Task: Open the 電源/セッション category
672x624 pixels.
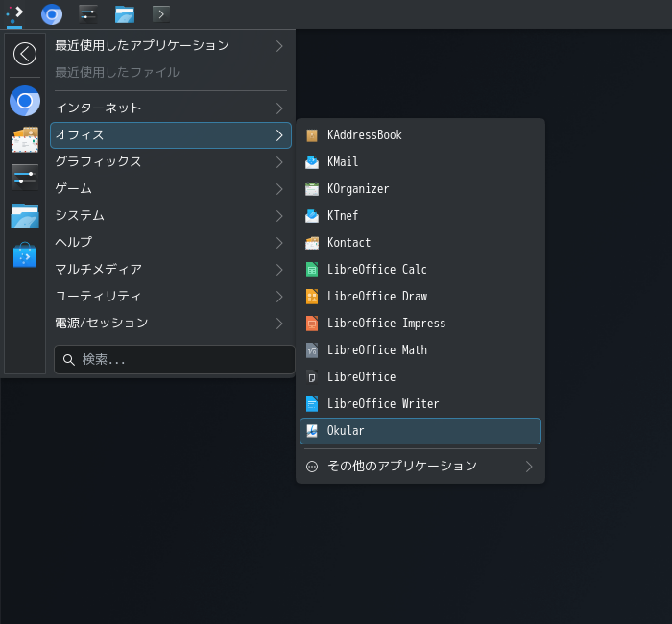Action: (171, 324)
